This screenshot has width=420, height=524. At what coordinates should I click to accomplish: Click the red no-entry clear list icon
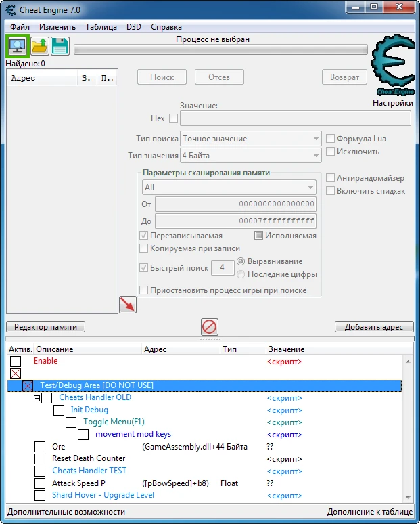210,327
